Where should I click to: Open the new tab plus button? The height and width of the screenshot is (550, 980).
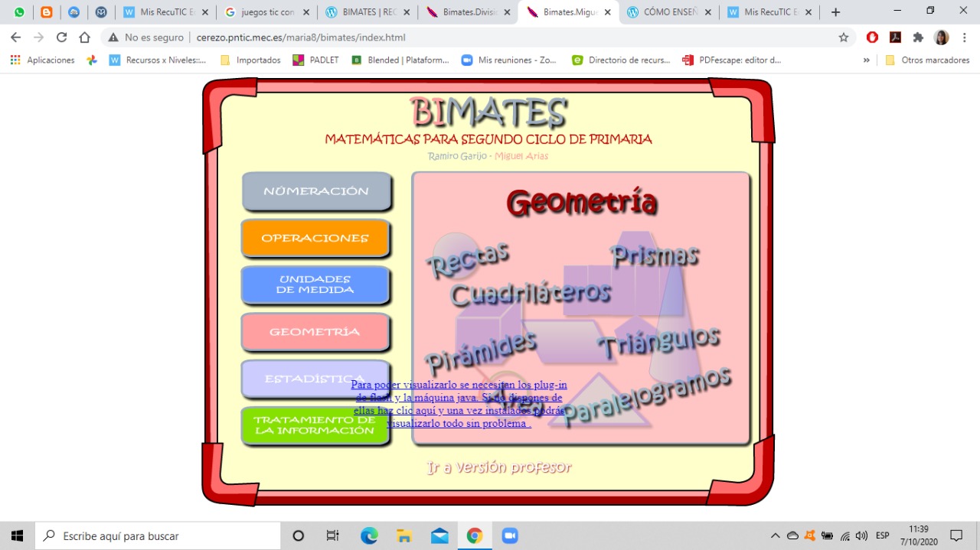(835, 12)
